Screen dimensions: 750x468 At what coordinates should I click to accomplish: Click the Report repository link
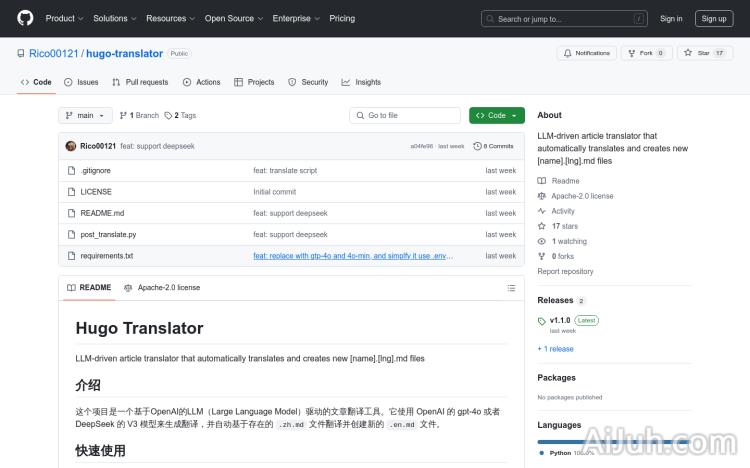[565, 271]
